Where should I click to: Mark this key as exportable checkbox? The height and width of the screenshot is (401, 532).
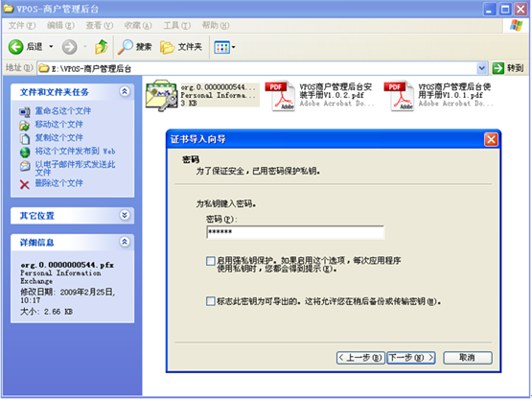211,301
